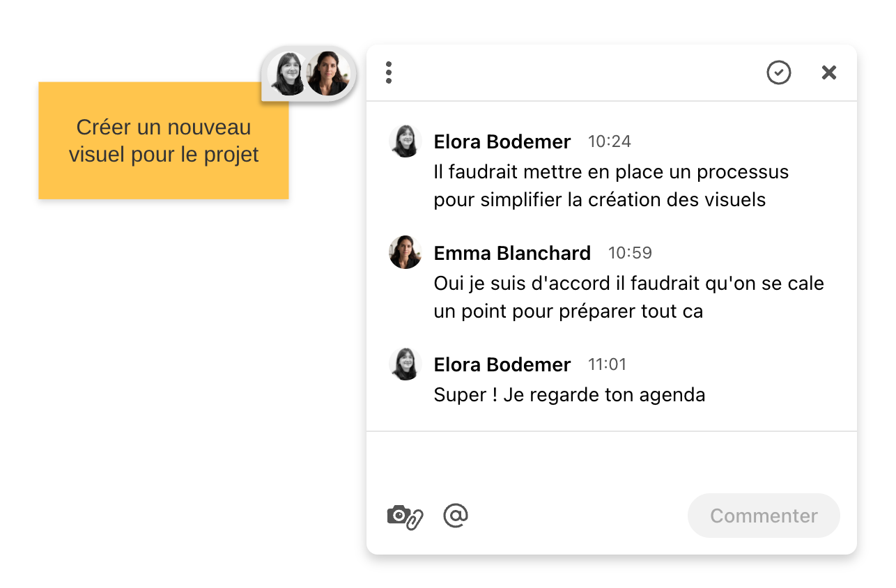Open the three-dot comment options menu
896x588 pixels.
point(389,72)
